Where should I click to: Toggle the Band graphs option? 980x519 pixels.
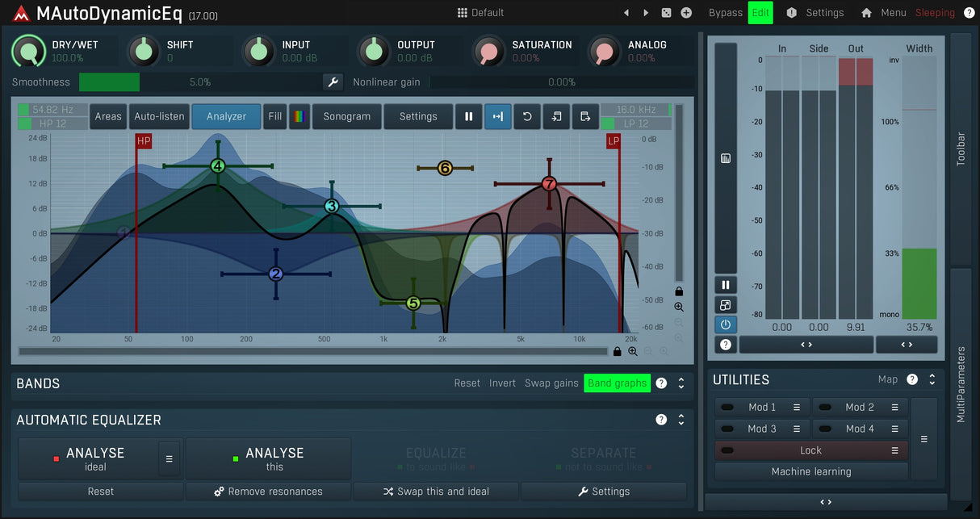click(x=617, y=383)
